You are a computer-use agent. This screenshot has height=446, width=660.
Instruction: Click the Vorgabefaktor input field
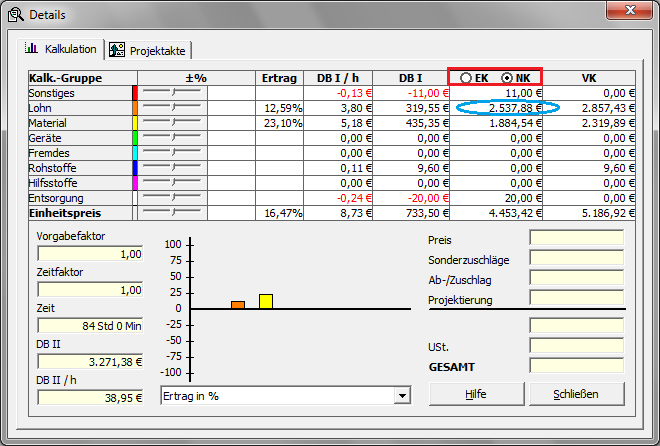coord(90,254)
